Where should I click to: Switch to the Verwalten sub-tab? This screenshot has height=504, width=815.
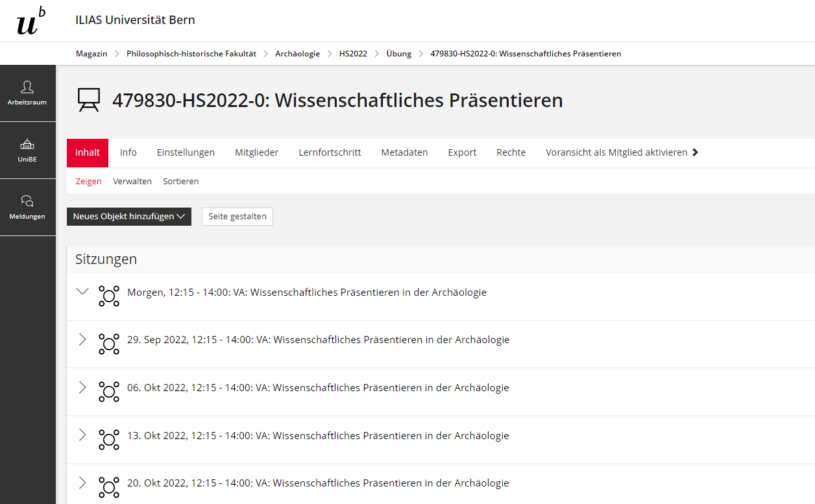click(132, 182)
